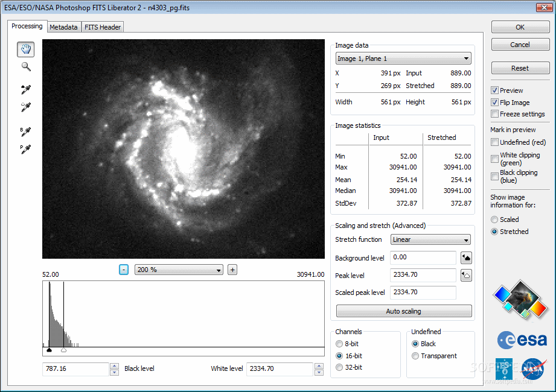Click the Scaled peak level input field
The width and height of the screenshot is (556, 392).
[x=423, y=292]
